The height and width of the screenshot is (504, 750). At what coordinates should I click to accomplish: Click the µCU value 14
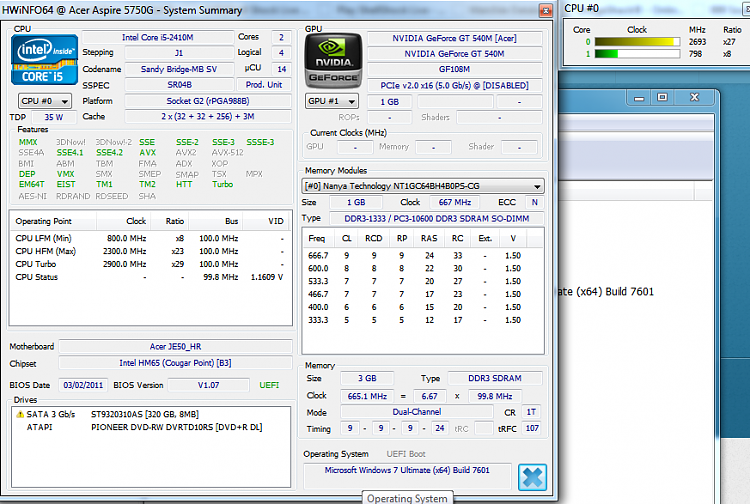[x=281, y=69]
